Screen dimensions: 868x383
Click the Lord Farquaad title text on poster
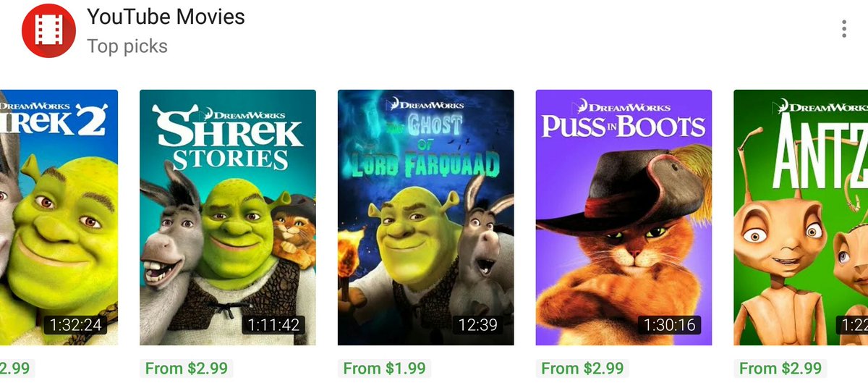(426, 164)
